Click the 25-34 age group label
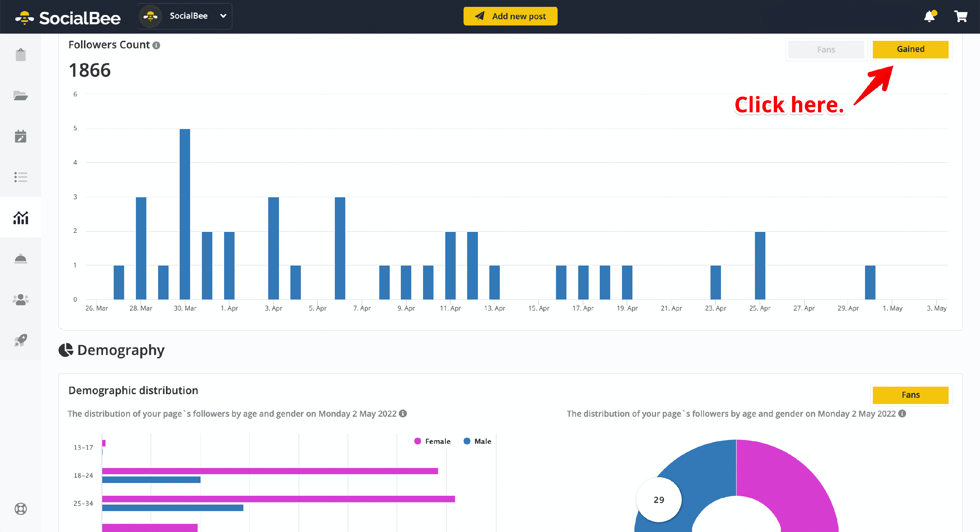 83,503
